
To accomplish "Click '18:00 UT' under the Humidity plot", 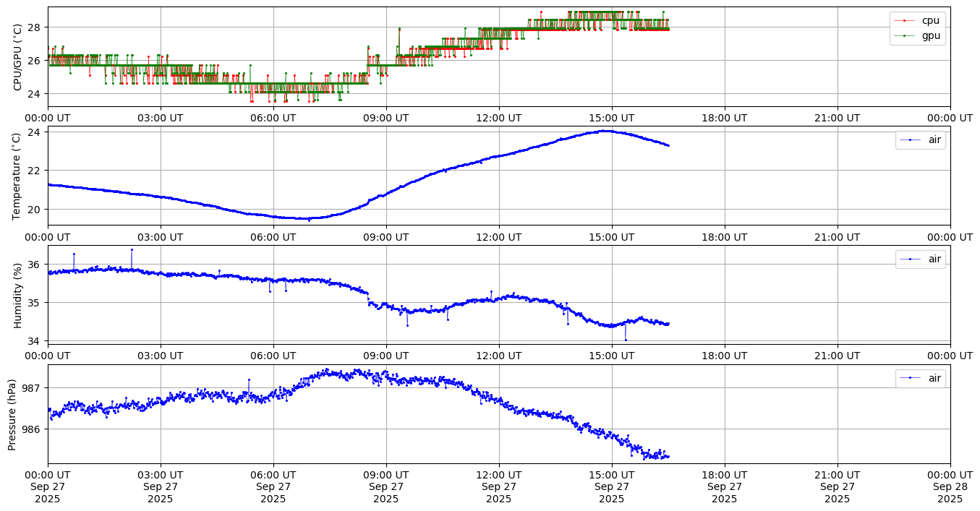I will coord(725,356).
